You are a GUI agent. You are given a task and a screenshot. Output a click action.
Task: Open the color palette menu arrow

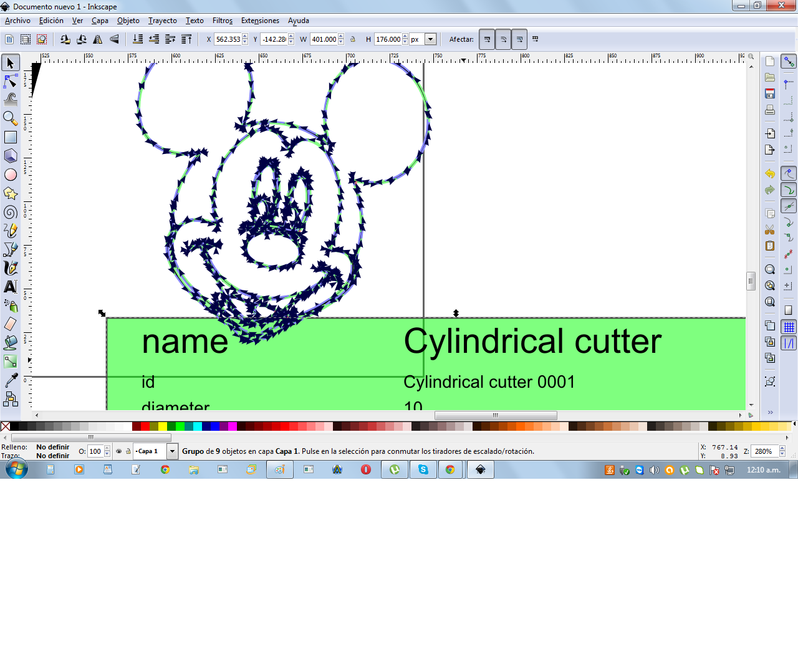pyautogui.click(x=794, y=425)
